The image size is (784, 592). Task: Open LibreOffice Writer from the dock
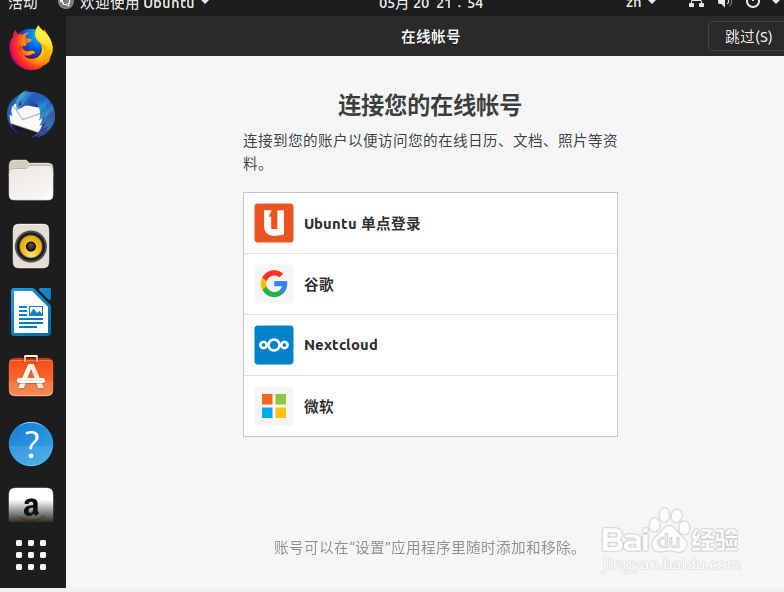point(31,312)
